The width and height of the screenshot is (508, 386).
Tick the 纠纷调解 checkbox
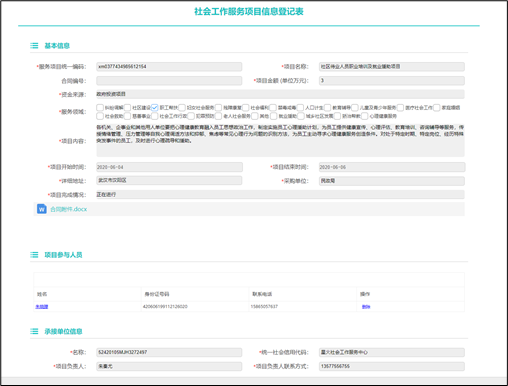tap(100, 107)
